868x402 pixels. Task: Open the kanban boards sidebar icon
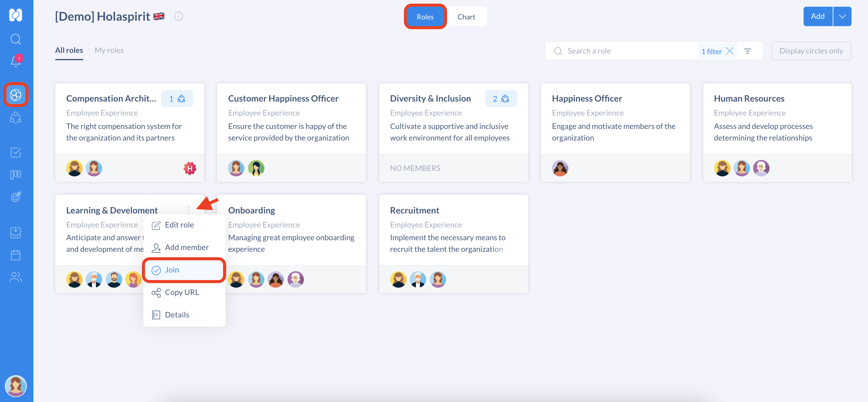[15, 175]
